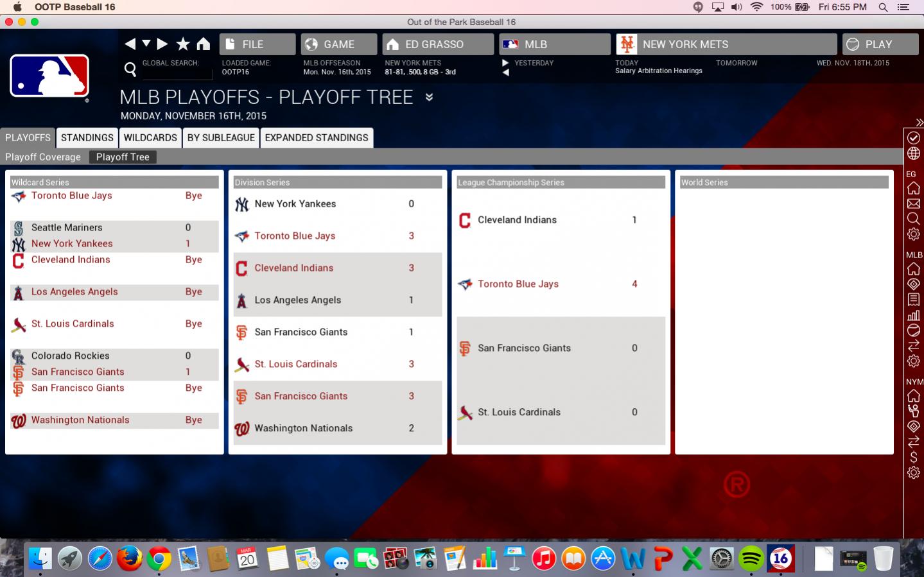This screenshot has height=577, width=924.
Task: Click the magnifier icon under EG
Action: pyautogui.click(x=914, y=219)
